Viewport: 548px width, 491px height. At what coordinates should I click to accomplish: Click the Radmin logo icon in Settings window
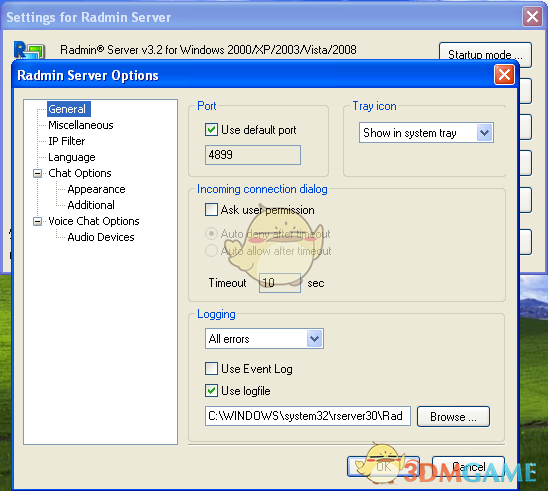click(29, 50)
